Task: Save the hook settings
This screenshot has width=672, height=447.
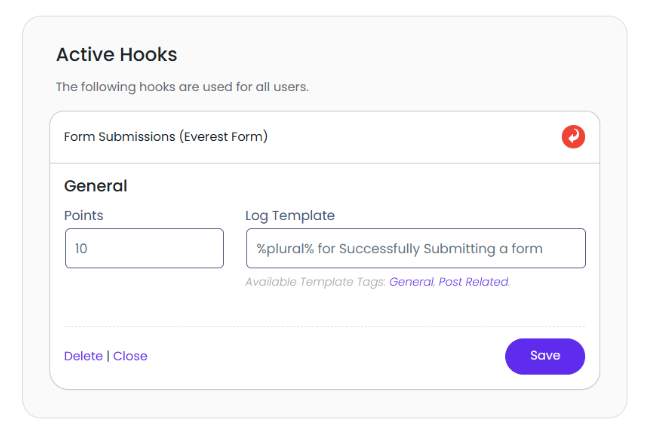Action: (x=545, y=356)
